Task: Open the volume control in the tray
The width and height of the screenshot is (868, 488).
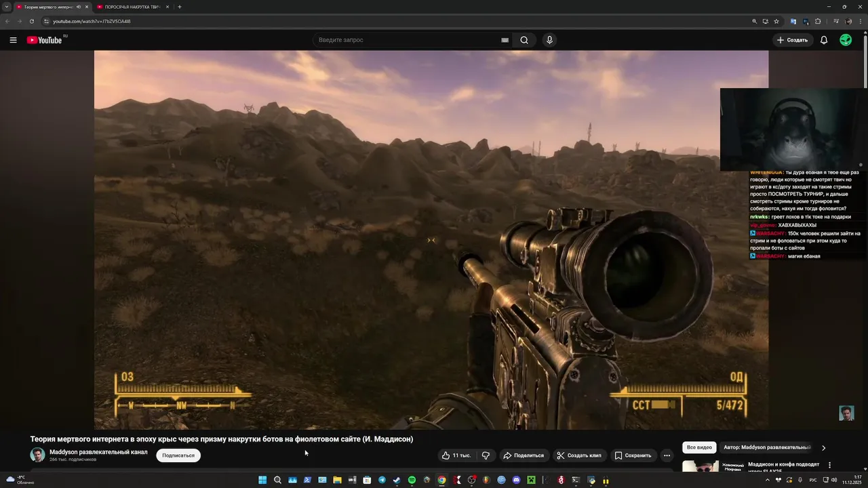Action: (834, 480)
